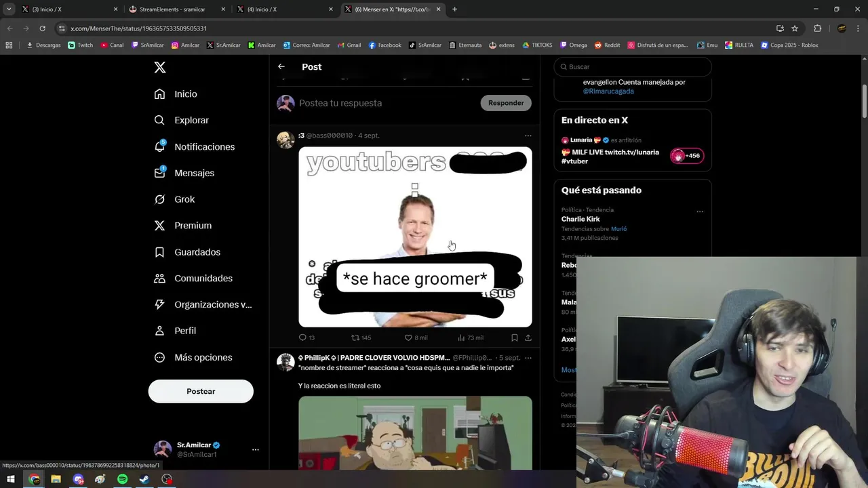Open account menu dots next to Sr.Amilcar
This screenshot has width=868, height=488.
point(255,449)
